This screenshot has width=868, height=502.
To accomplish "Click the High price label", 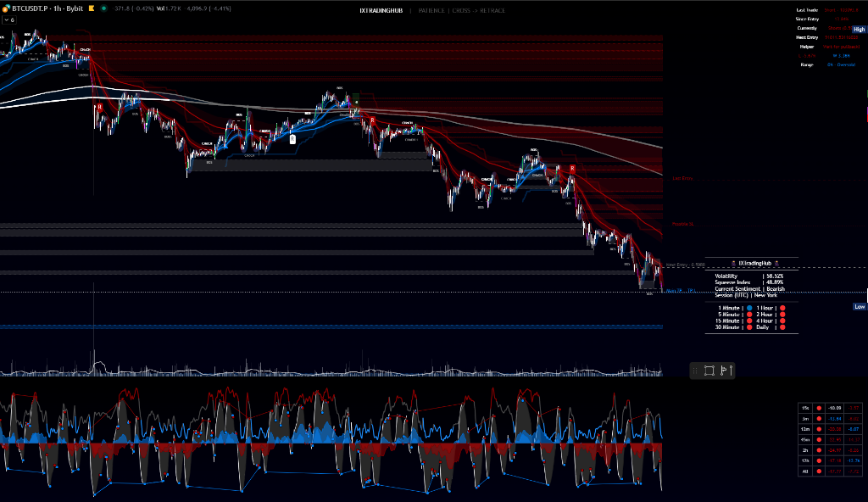I will 859,29.
